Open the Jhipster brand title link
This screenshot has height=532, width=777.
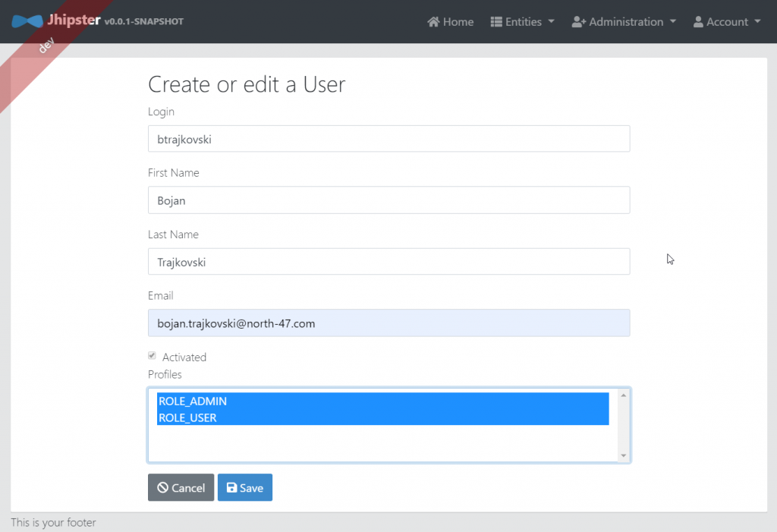tap(73, 20)
